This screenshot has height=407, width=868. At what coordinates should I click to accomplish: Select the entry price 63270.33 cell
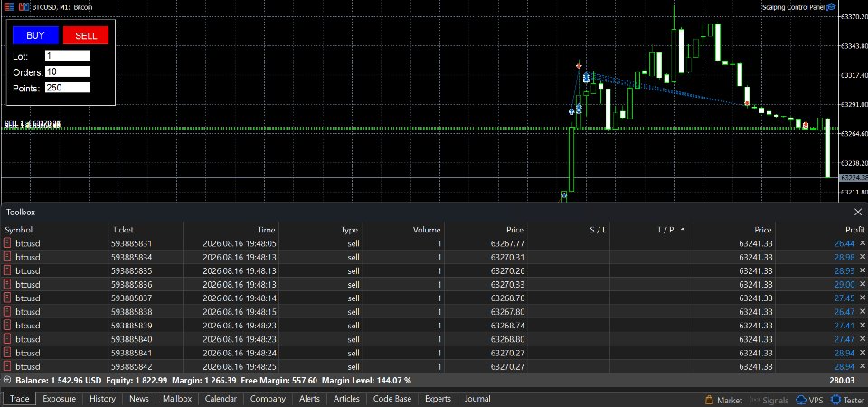[x=507, y=284]
